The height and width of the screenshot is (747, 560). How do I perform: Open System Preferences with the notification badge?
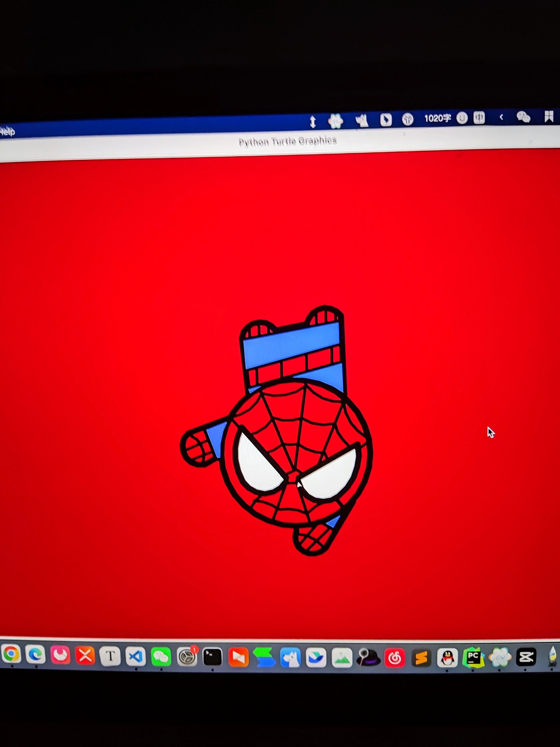(x=187, y=657)
